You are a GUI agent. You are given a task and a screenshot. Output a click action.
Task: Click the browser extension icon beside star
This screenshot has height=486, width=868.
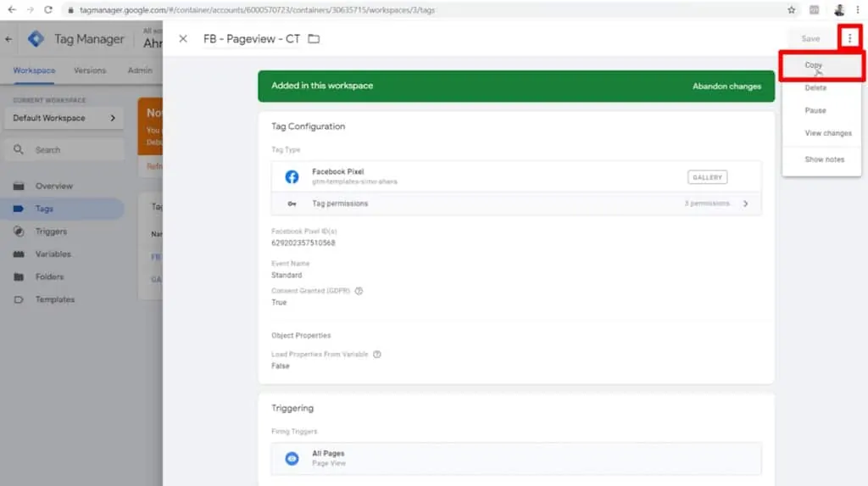coord(815,9)
